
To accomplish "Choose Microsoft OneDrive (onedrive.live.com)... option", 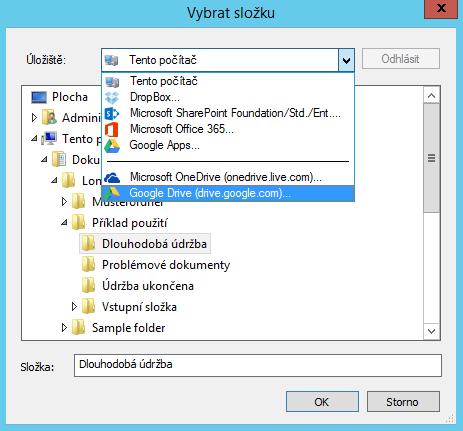I will point(228,177).
